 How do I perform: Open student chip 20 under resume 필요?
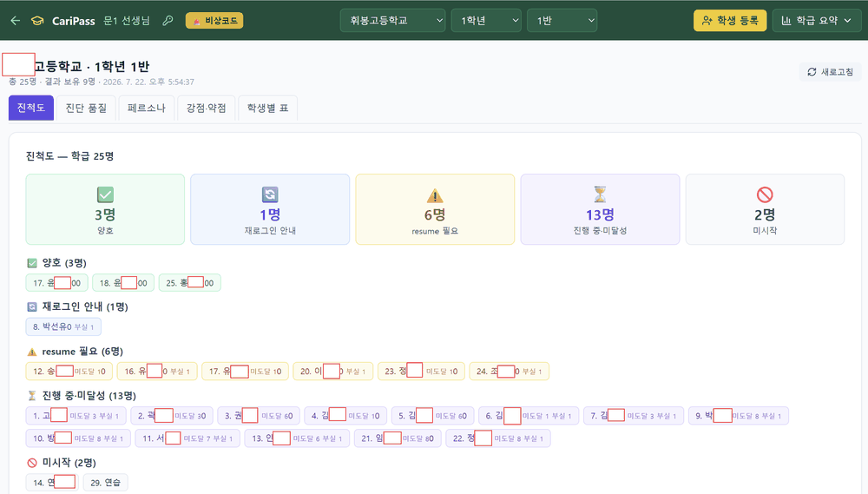coord(333,371)
